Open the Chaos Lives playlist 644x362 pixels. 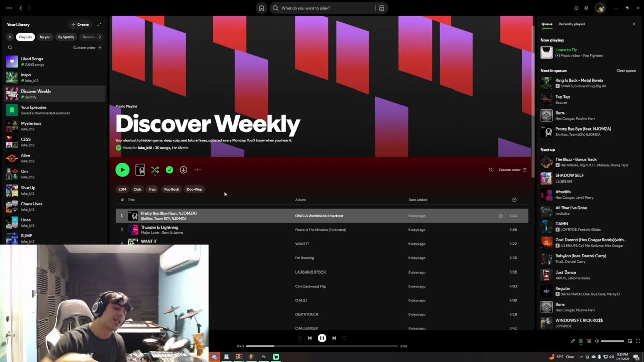tap(54, 206)
